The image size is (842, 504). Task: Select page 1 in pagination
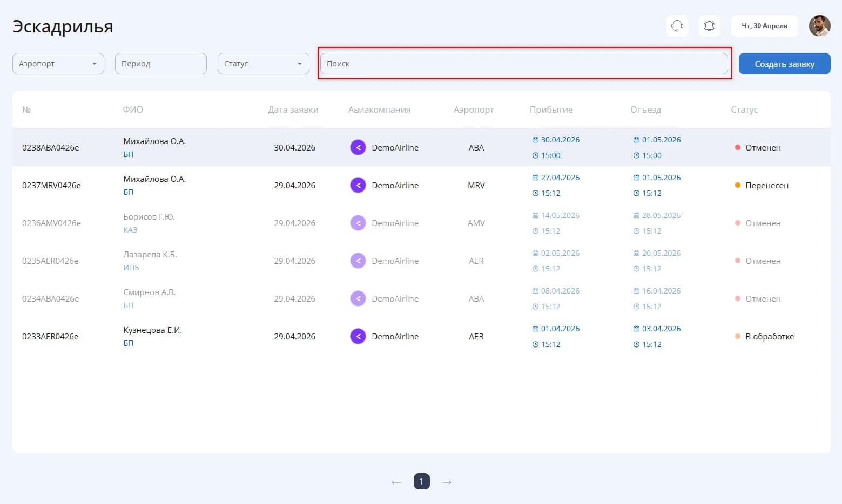422,481
